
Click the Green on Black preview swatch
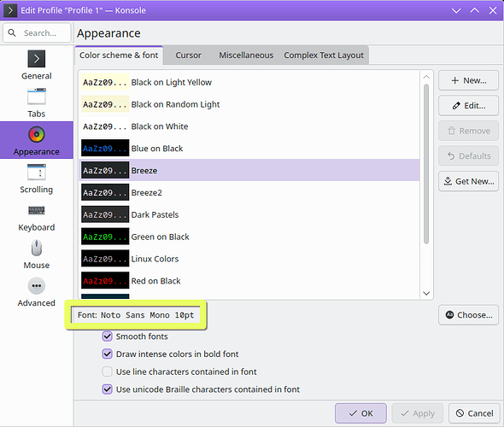tap(105, 237)
